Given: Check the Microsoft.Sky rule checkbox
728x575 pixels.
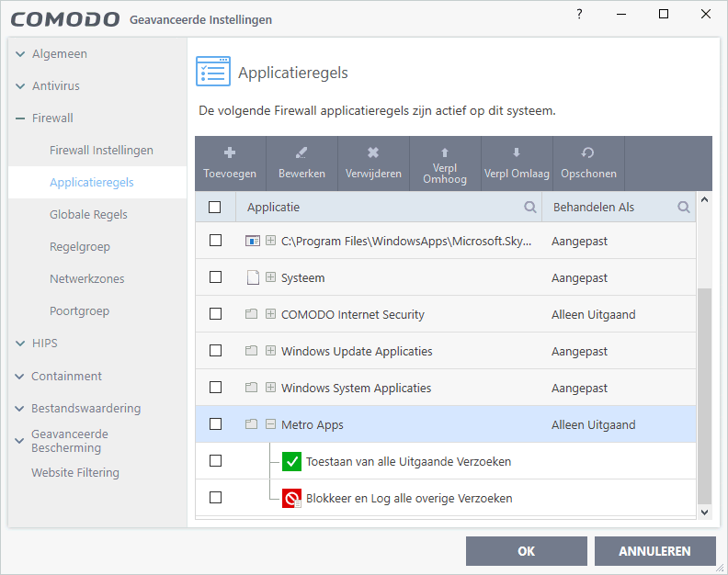Looking at the screenshot, I should (x=215, y=241).
